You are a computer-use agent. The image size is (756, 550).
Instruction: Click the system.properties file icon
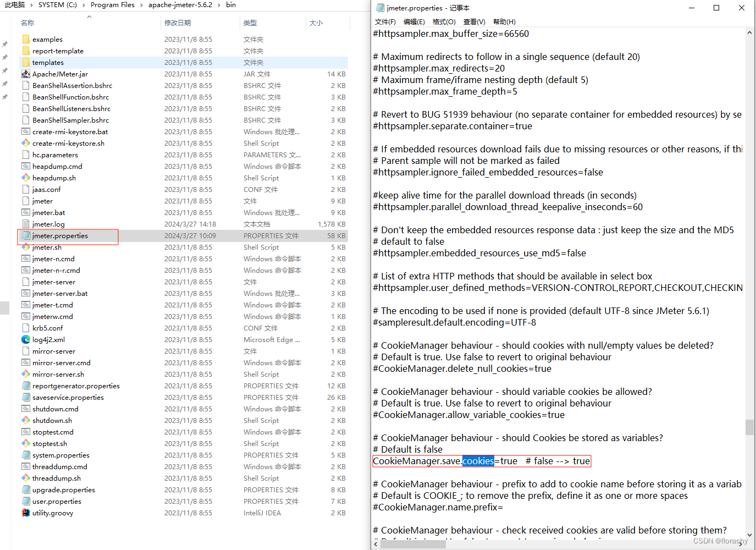point(26,455)
